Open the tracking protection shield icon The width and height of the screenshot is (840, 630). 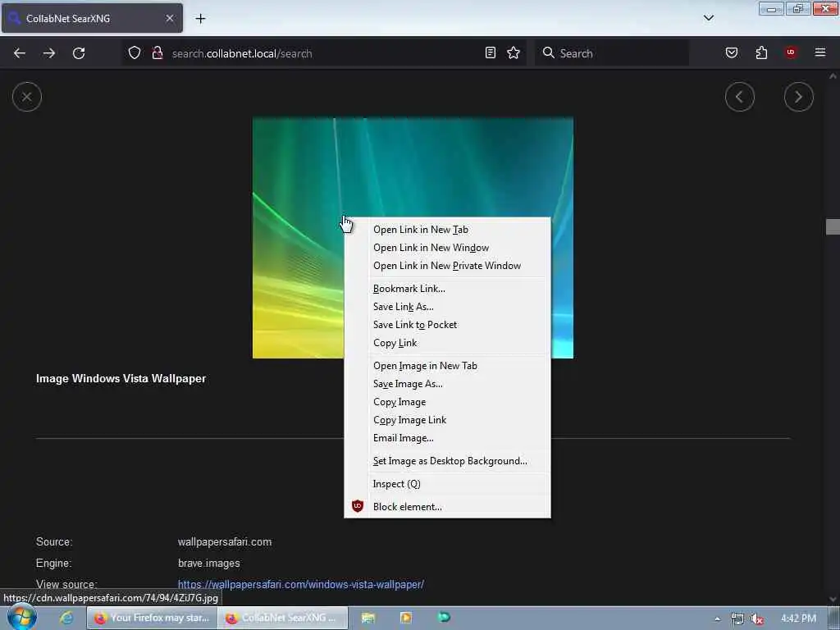pyautogui.click(x=135, y=53)
